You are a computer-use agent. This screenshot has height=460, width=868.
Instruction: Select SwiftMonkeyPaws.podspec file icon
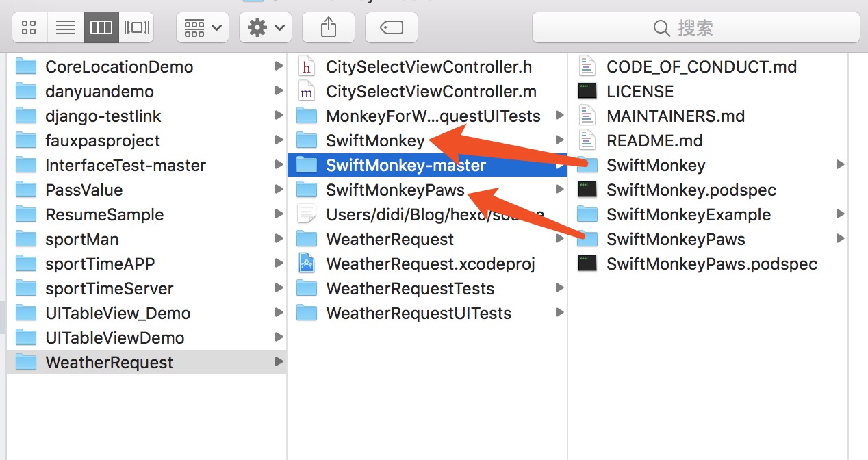pos(587,264)
